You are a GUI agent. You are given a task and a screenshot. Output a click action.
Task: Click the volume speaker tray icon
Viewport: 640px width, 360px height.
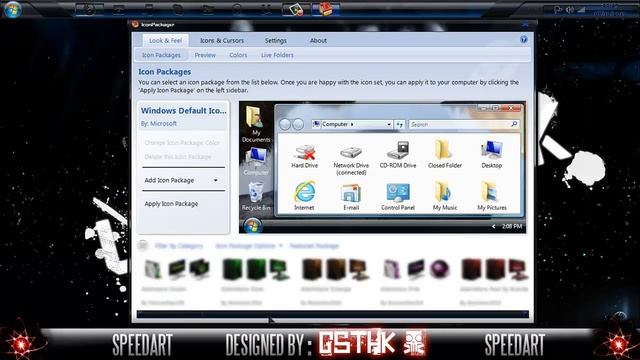click(570, 9)
